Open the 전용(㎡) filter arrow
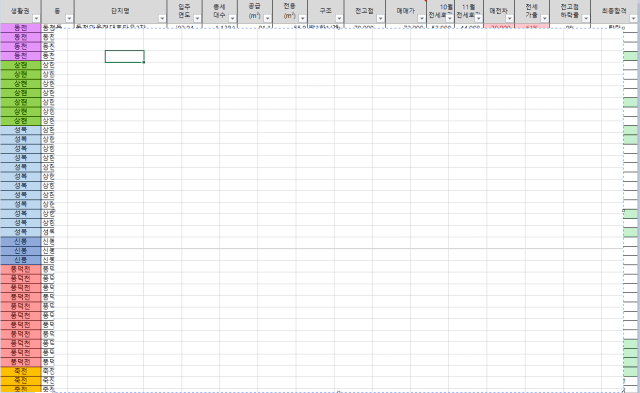The width and height of the screenshot is (640, 393). coord(302,18)
